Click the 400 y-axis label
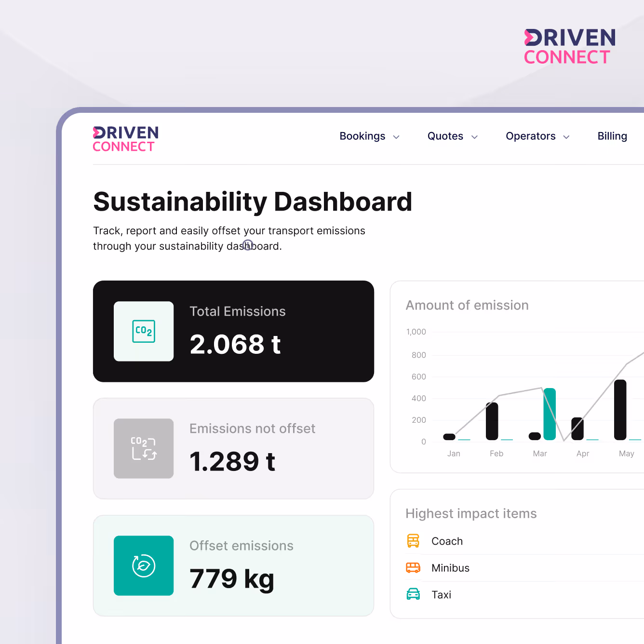Viewport: 644px width, 644px height. (419, 398)
